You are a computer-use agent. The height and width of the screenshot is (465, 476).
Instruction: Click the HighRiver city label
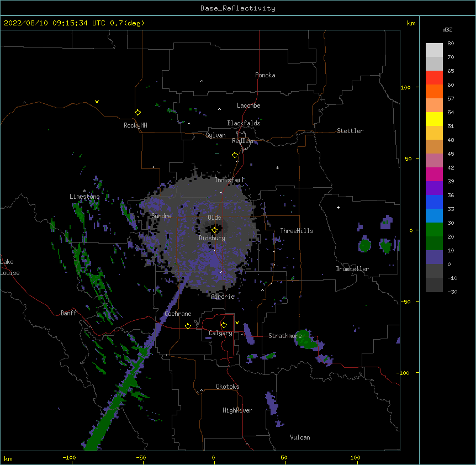[x=237, y=410]
